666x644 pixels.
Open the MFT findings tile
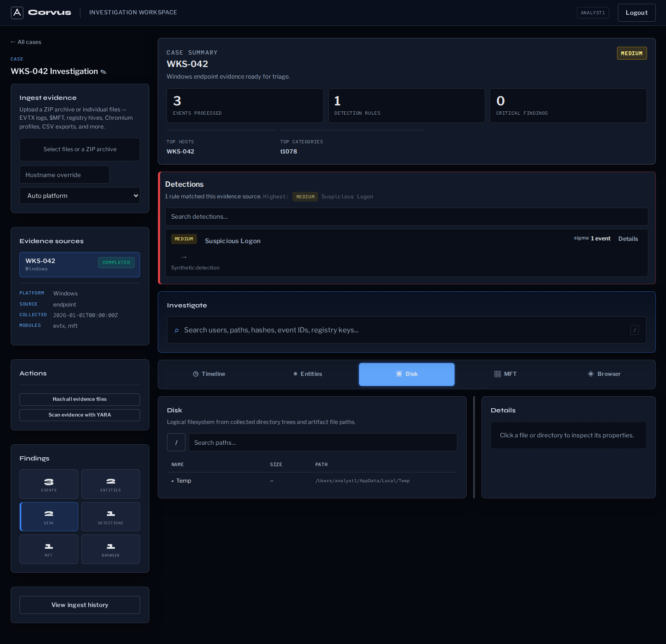(49, 549)
